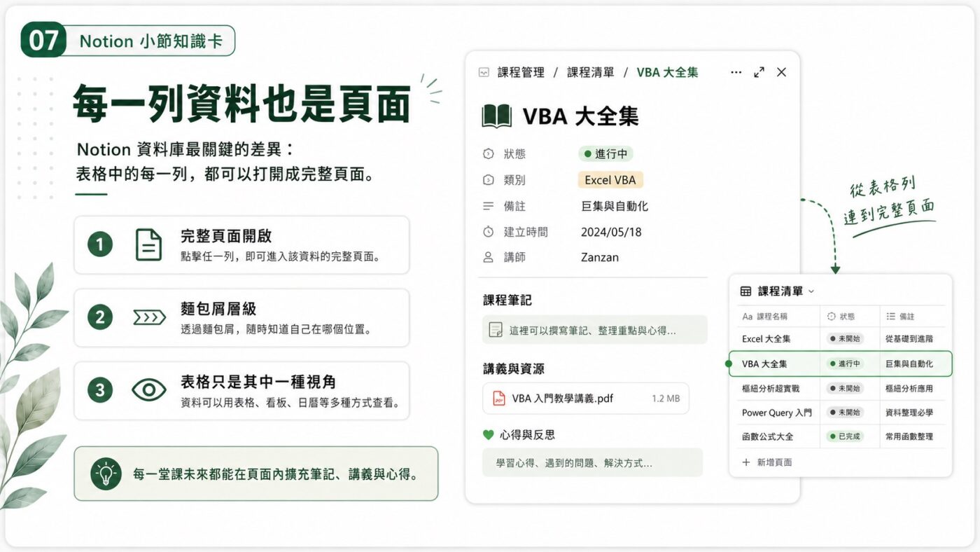Click the green heart icon by 心得與反思
980x552 pixels.
click(x=489, y=435)
